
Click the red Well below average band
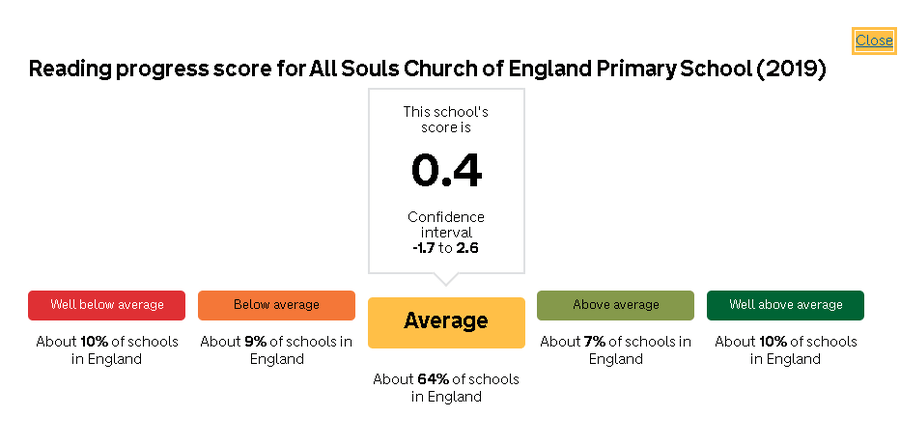point(107,305)
